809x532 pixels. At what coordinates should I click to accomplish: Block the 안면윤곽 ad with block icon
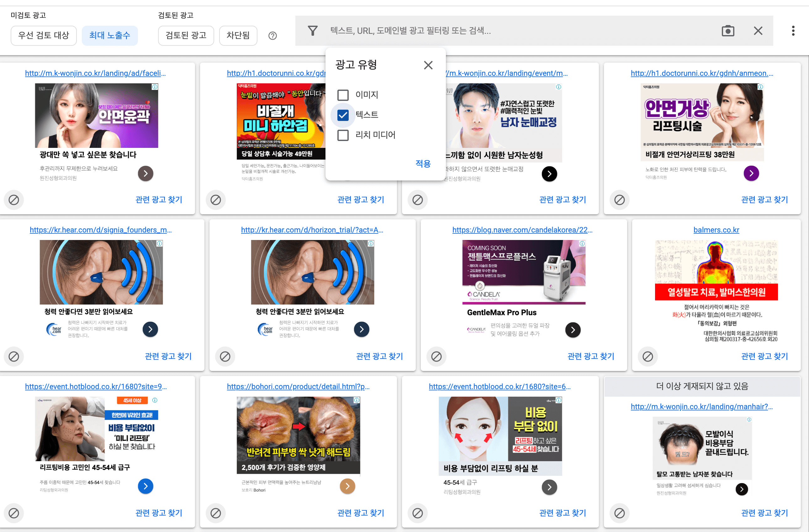click(13, 200)
